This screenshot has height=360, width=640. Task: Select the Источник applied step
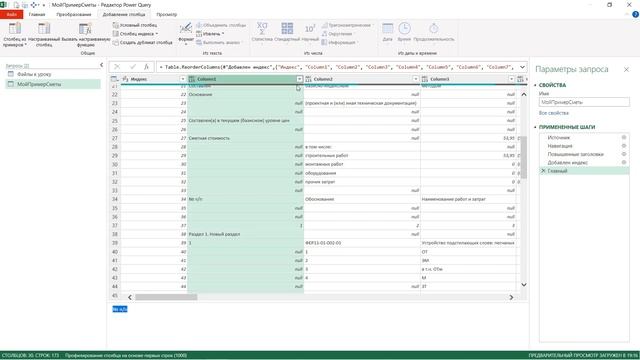[558, 138]
